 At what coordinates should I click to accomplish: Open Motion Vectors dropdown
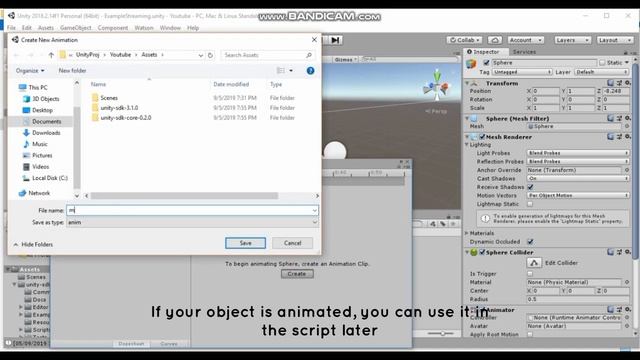pyautogui.click(x=578, y=196)
